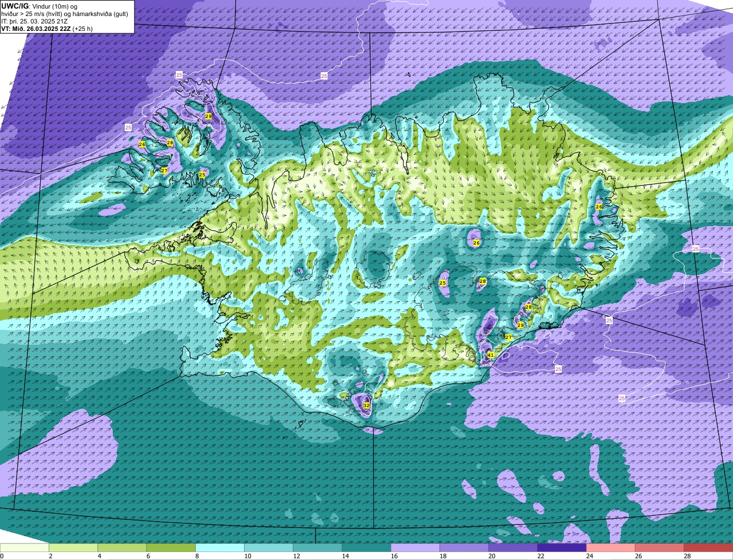The height and width of the screenshot is (560, 733).
Task: Click the yellow gust marker reading 41
Action: point(490,355)
